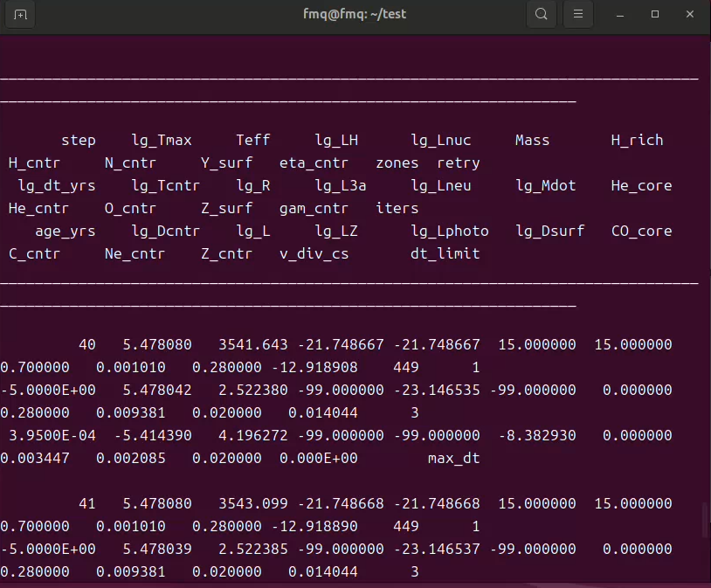This screenshot has width=711, height=588.
Task: Click the 'age_yrs' header label
Action: click(x=66, y=231)
